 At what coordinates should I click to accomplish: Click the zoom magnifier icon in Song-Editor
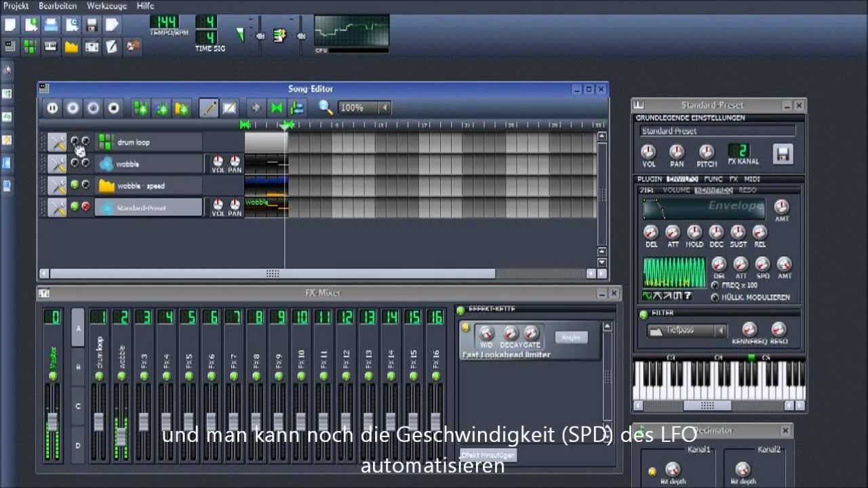[x=325, y=108]
